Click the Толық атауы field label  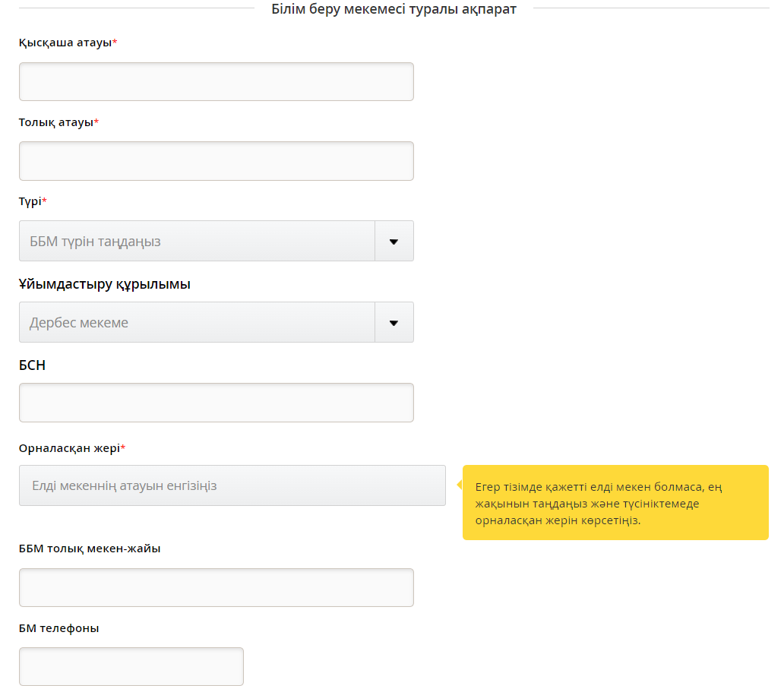[56, 122]
